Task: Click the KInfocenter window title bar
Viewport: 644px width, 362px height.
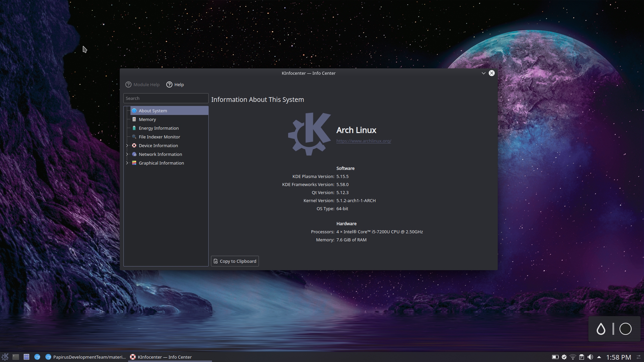Action: pos(309,73)
